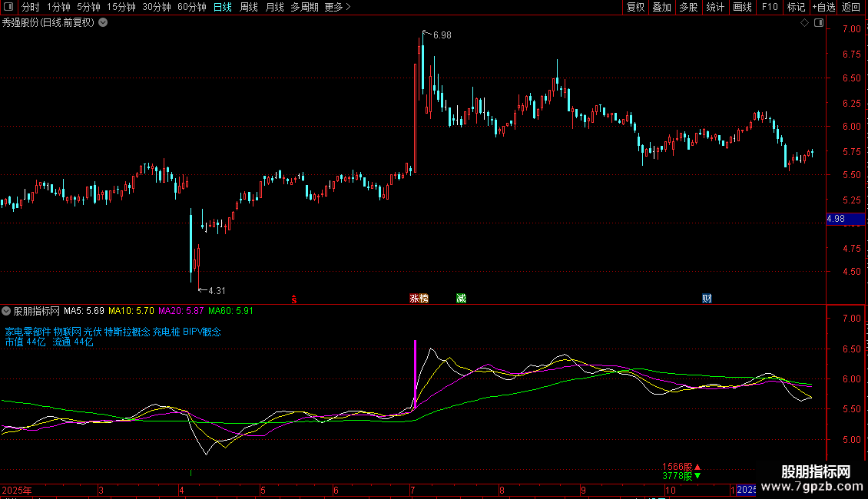Viewport: 868px width, 499px height.
Task: Click the BIPV概念 tag
Action: pos(201,332)
